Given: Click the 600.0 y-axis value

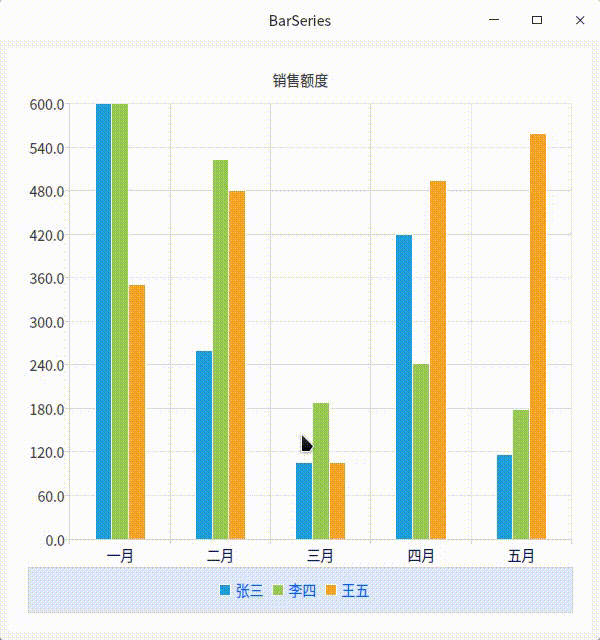Looking at the screenshot, I should (x=47, y=104).
